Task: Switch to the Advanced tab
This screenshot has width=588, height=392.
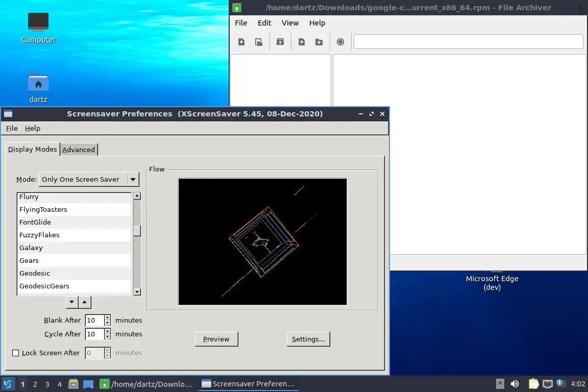Action: [79, 150]
